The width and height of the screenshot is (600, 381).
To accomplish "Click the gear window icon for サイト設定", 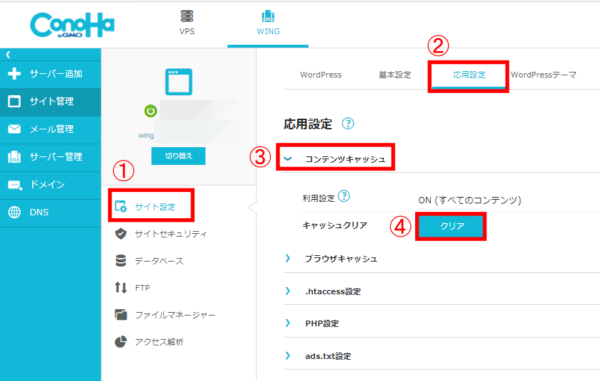I will click(121, 206).
